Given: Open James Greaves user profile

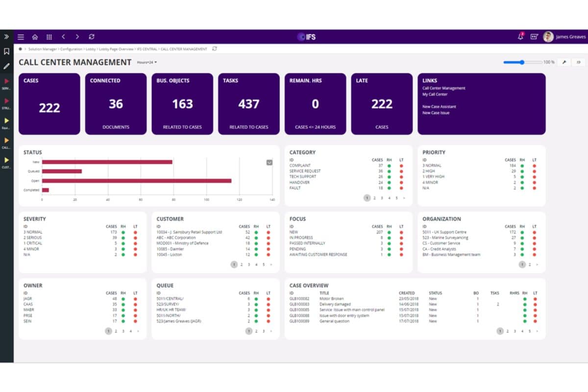Looking at the screenshot, I should [564, 37].
